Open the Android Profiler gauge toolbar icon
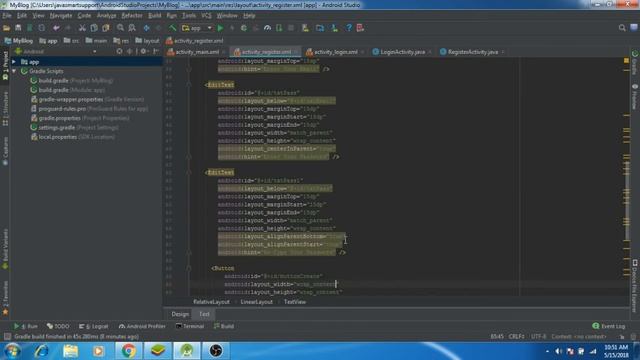Viewport: 640px width, 360px height. pos(267,28)
